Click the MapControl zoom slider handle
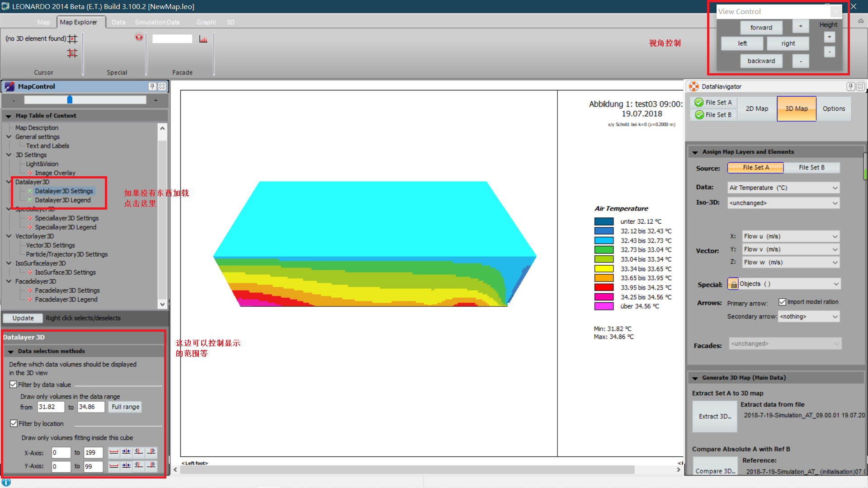This screenshot has height=488, width=868. [70, 100]
